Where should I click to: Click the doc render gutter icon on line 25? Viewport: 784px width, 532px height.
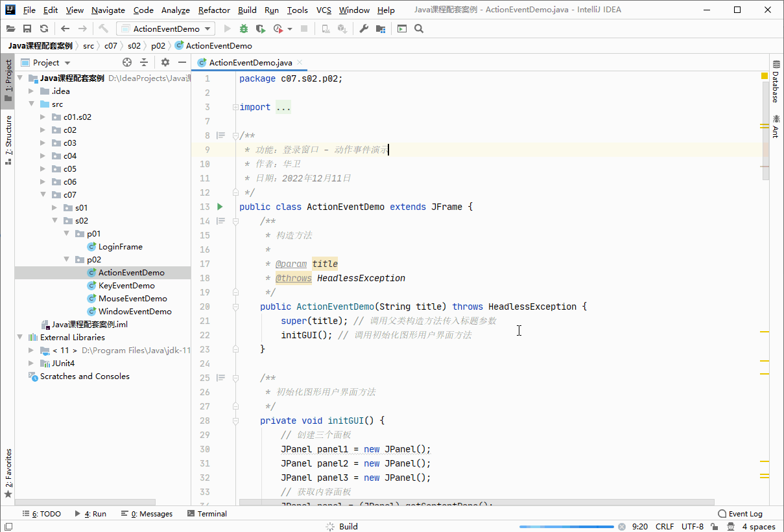click(x=220, y=378)
